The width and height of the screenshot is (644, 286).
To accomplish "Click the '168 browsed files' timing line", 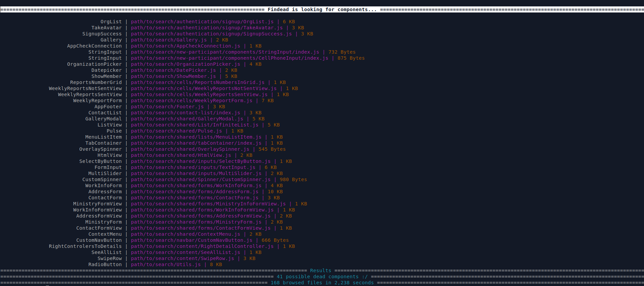I will pyautogui.click(x=322, y=283).
